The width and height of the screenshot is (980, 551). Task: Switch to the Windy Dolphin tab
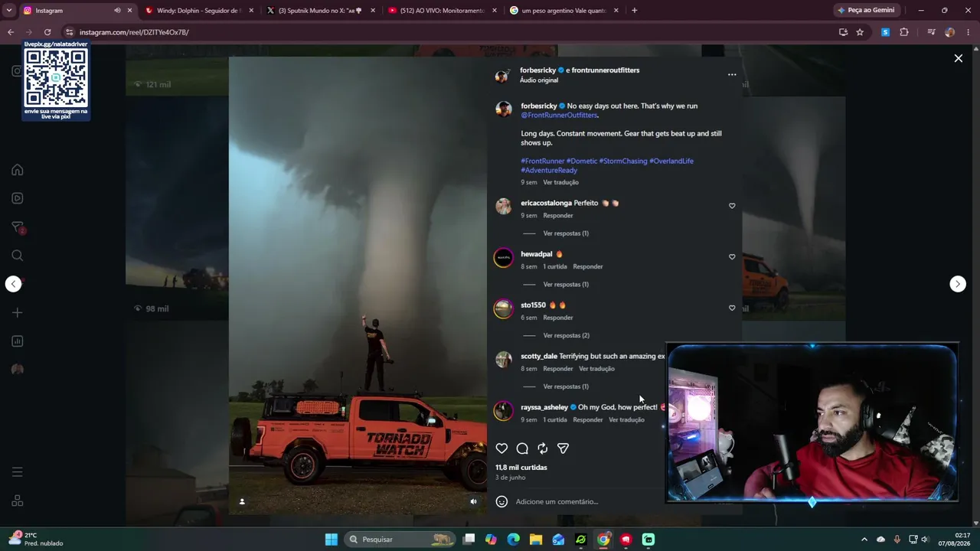[x=199, y=11]
